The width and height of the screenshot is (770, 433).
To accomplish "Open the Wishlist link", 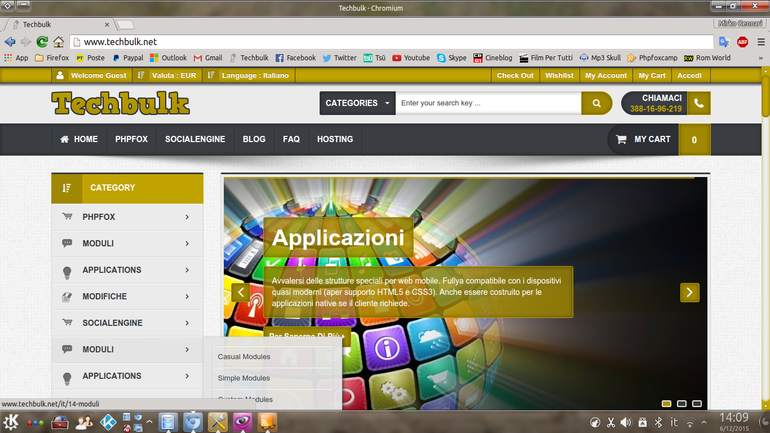I will pos(559,76).
